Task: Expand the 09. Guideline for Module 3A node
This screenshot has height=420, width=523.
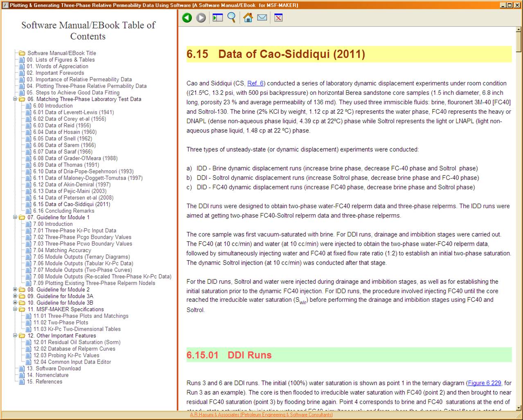Action: point(15,296)
